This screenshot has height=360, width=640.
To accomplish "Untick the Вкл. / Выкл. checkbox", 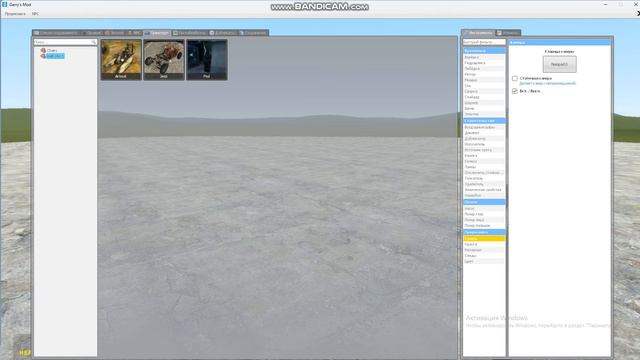I will [x=515, y=91].
